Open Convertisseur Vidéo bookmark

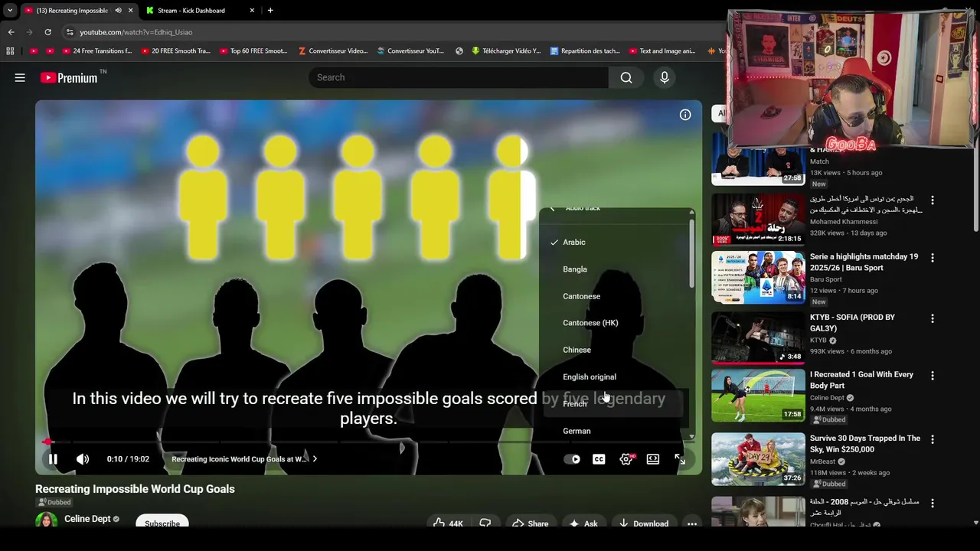333,51
